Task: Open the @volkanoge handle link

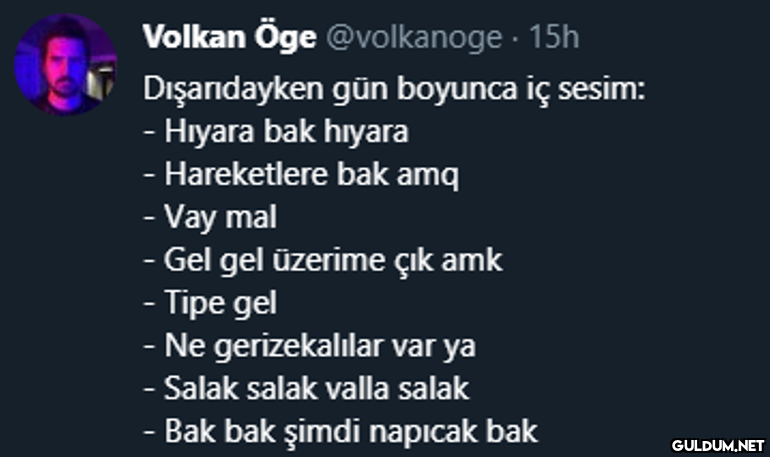Action: pyautogui.click(x=414, y=38)
